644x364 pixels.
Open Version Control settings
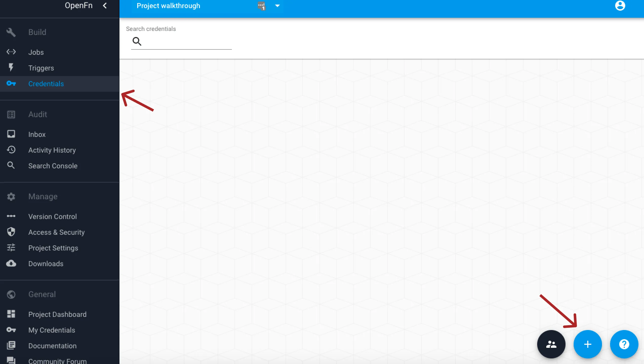coord(59,216)
